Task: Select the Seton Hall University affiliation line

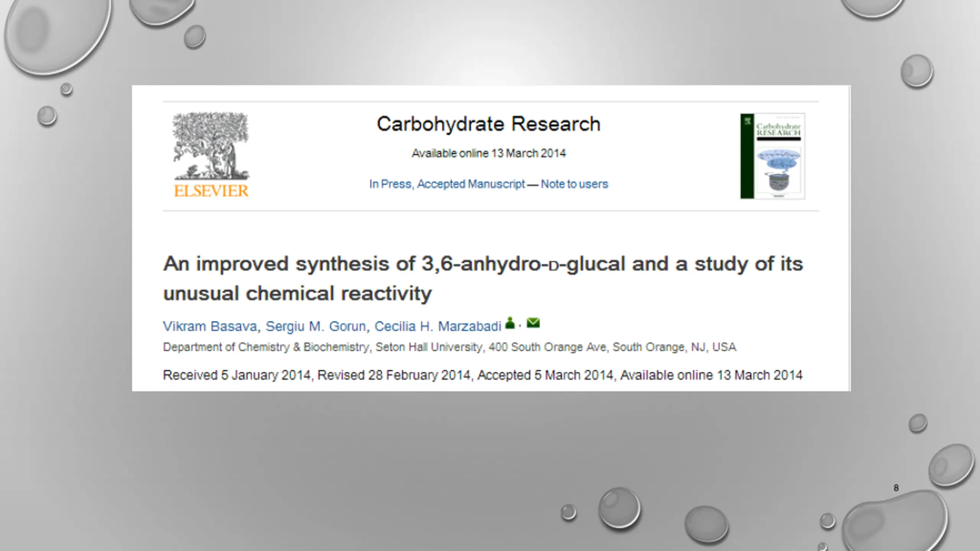Action: 449,347
